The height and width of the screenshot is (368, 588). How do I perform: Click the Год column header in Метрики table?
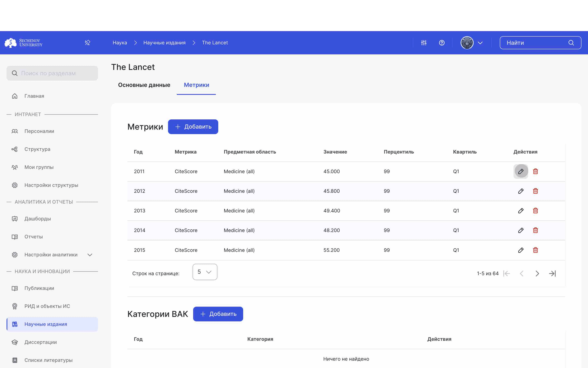[x=138, y=152]
